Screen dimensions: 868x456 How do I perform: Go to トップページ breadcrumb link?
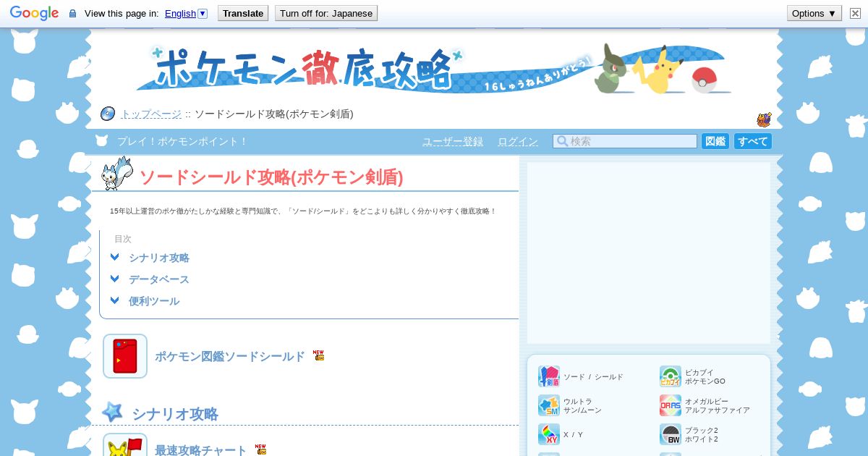[150, 114]
